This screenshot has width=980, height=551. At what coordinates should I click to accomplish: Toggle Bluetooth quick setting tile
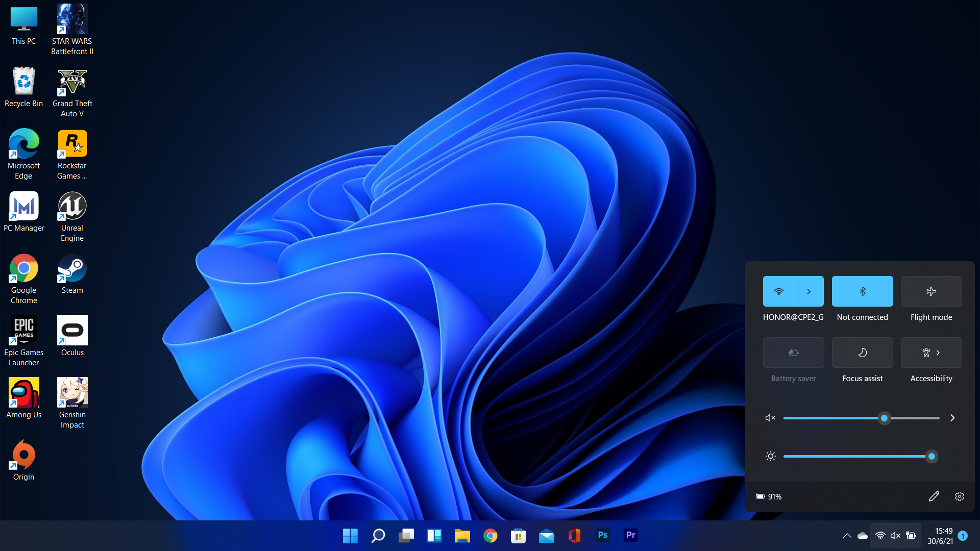[x=863, y=291]
